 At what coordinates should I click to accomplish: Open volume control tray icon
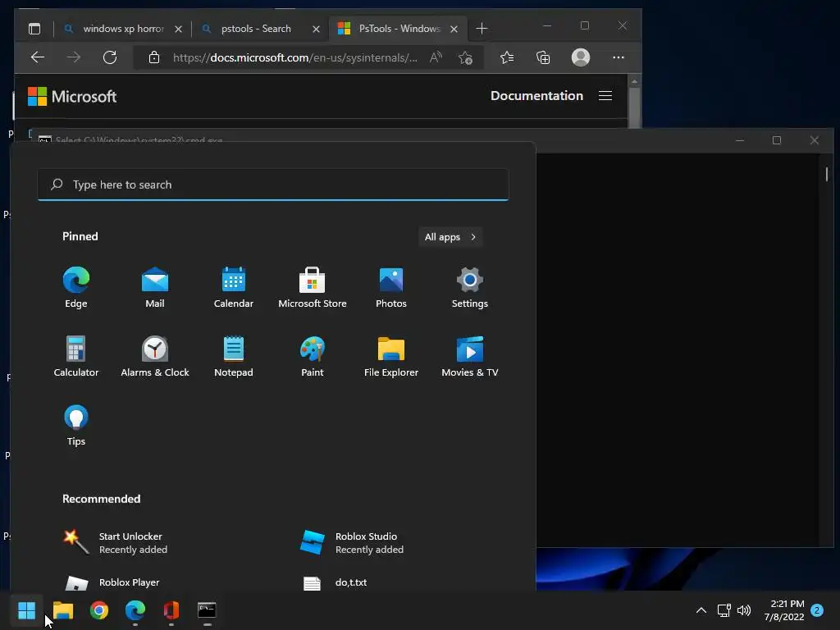point(743,610)
